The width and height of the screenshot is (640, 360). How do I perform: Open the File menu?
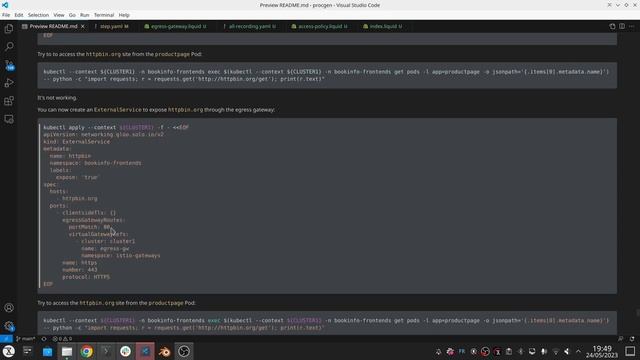(x=6, y=15)
